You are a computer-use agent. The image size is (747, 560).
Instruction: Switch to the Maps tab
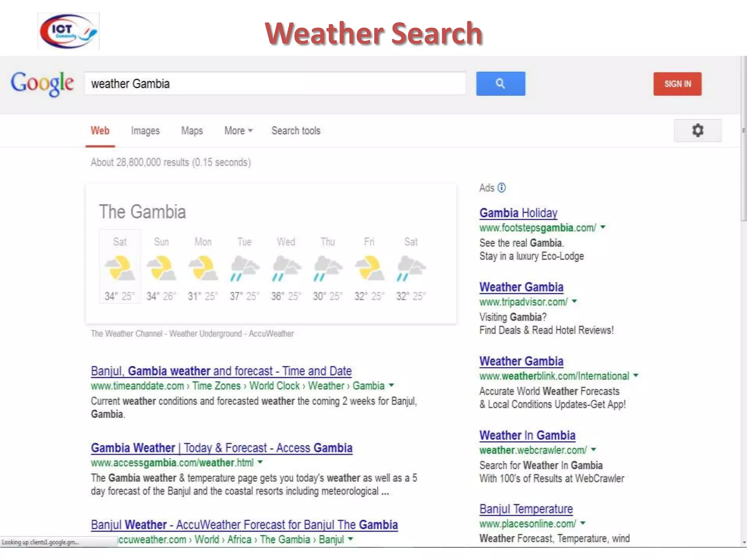(x=192, y=131)
